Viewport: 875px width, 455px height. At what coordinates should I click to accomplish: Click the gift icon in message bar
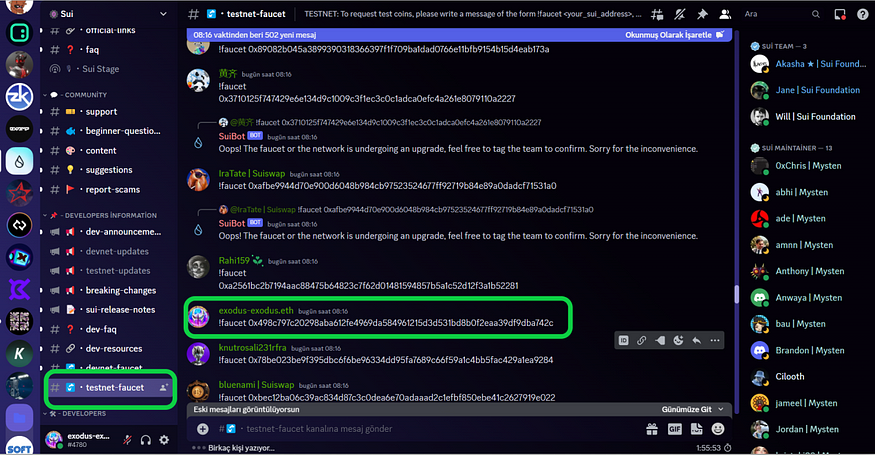pyautogui.click(x=650, y=428)
